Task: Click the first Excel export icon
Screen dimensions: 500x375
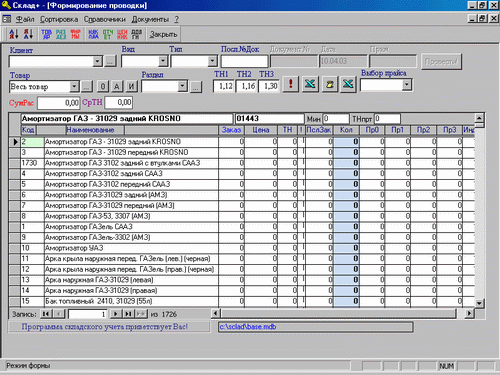Action: (x=310, y=84)
